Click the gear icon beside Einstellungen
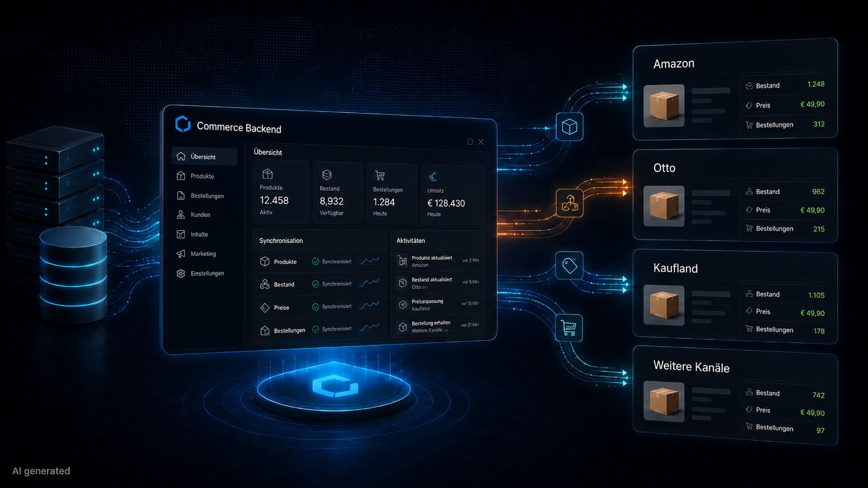Viewport: 868px width, 488px height. (x=181, y=273)
